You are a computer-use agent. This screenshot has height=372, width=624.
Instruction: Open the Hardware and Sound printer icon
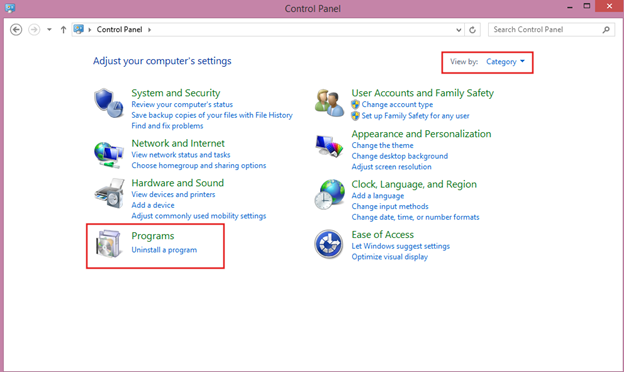(x=109, y=193)
